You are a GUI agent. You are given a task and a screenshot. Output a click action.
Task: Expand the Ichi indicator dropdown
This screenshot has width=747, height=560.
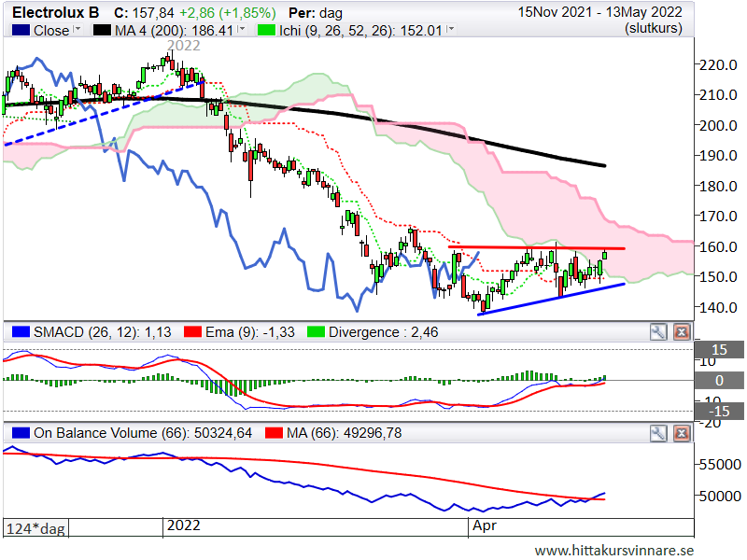(x=450, y=30)
